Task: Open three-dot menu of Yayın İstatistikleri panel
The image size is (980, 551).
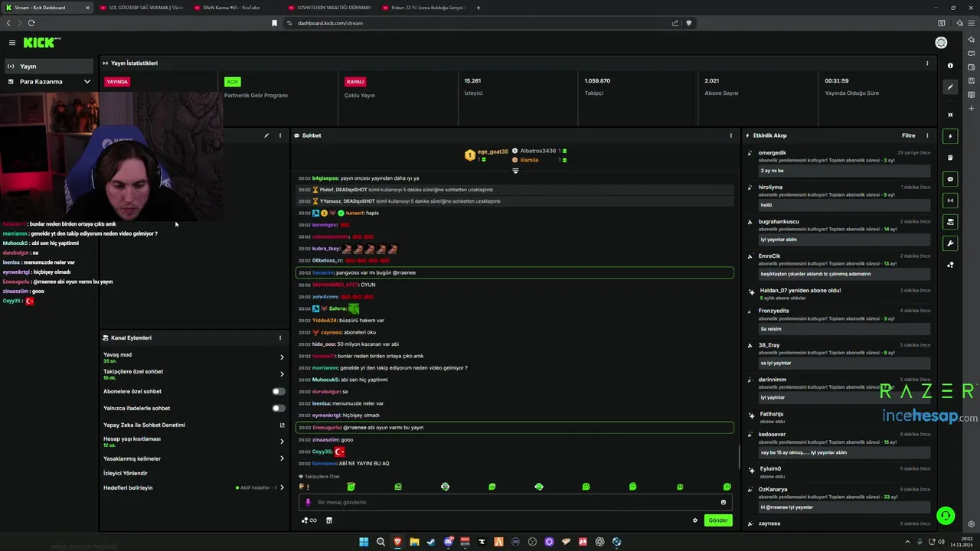Action: (x=927, y=64)
